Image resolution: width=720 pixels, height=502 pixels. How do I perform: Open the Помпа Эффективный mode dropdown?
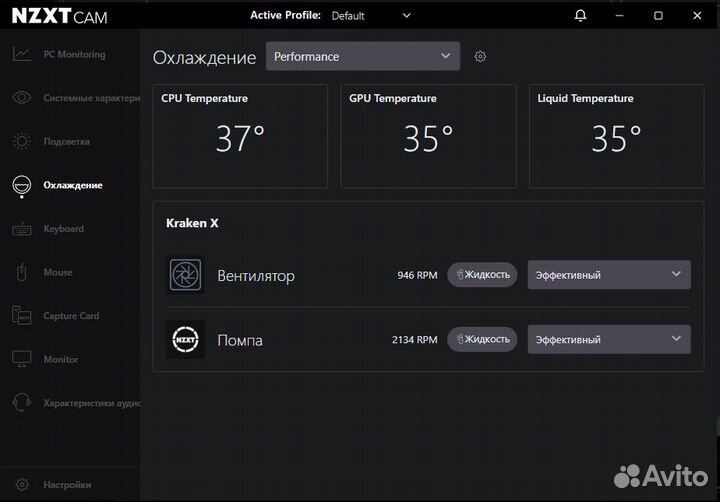click(608, 340)
